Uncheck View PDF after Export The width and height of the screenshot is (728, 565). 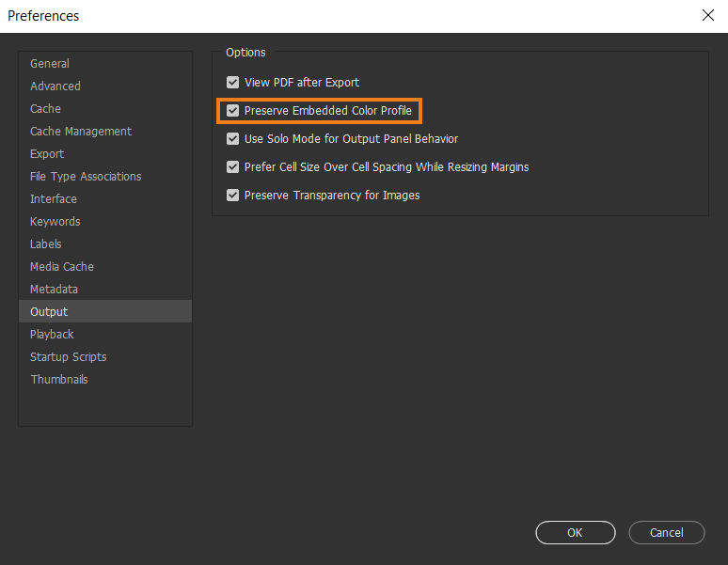[x=232, y=83]
